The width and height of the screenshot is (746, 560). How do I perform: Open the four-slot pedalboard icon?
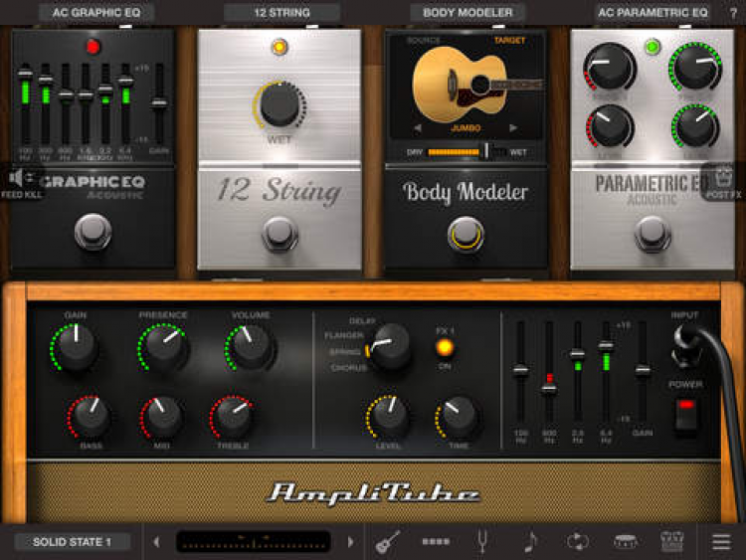pos(436,541)
